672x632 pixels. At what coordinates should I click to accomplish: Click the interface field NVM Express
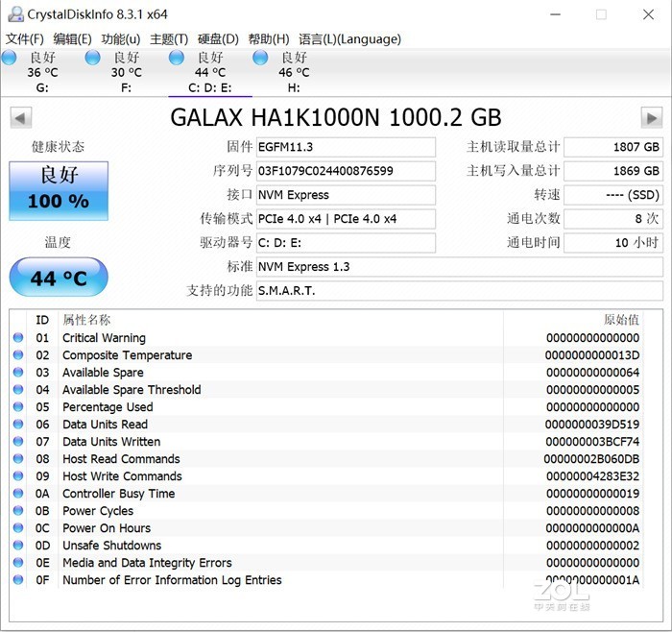click(346, 195)
